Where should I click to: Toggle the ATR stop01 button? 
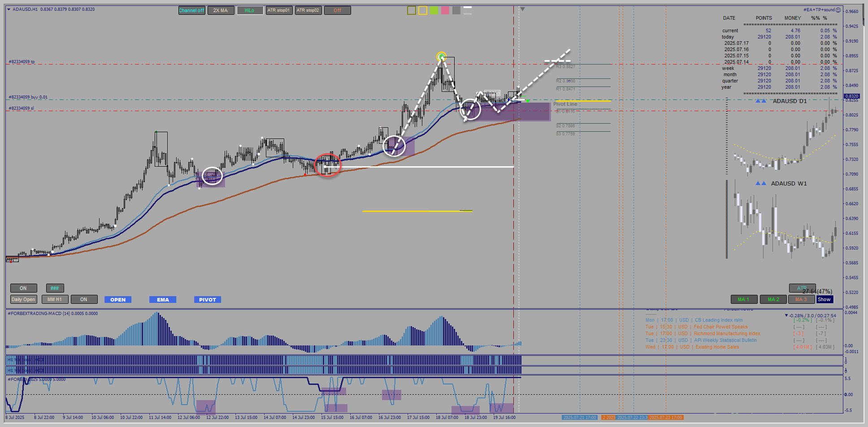279,10
